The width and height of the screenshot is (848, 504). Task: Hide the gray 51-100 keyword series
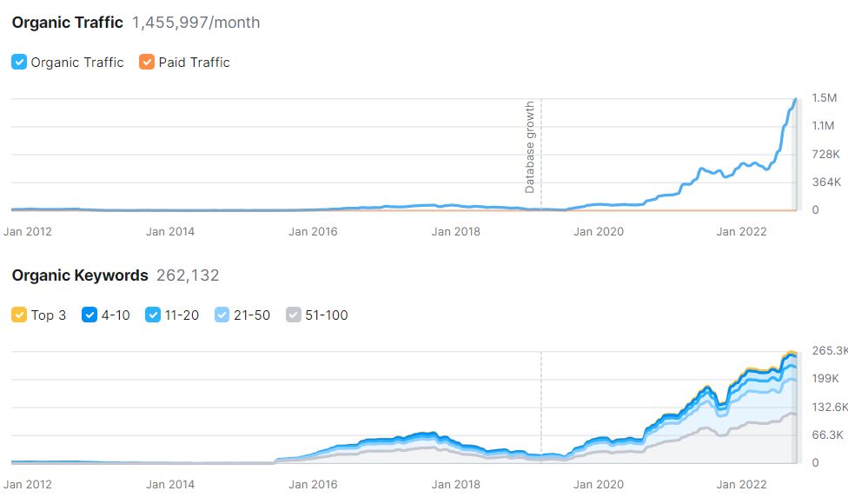coord(293,315)
